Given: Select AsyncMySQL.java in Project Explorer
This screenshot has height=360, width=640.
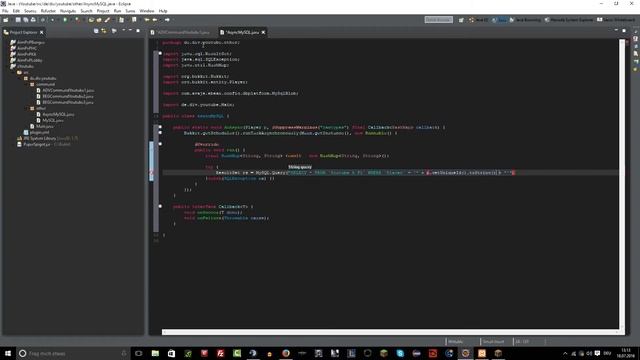Looking at the screenshot, I should [56, 114].
